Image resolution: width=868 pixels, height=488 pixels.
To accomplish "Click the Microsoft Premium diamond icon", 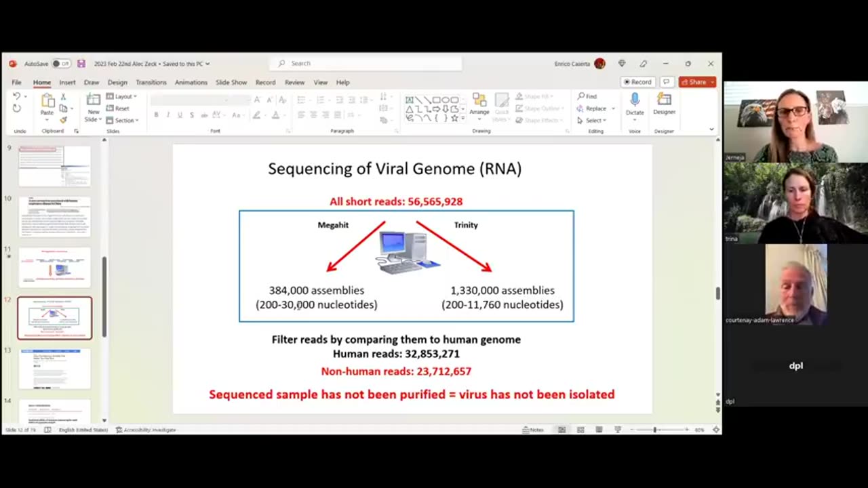I will coord(622,64).
